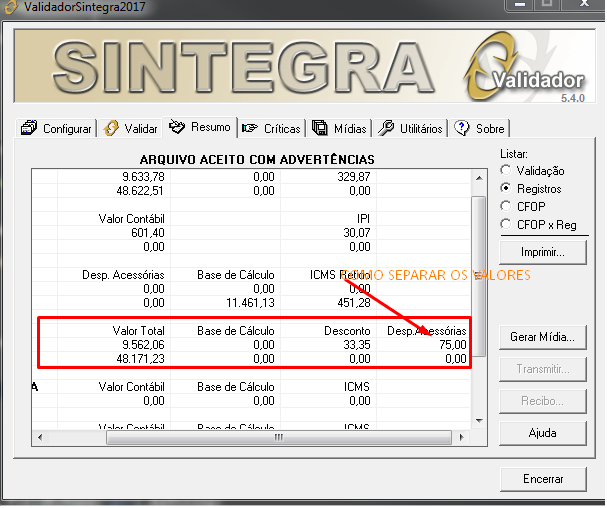Go to the Mídias tab

click(340, 128)
